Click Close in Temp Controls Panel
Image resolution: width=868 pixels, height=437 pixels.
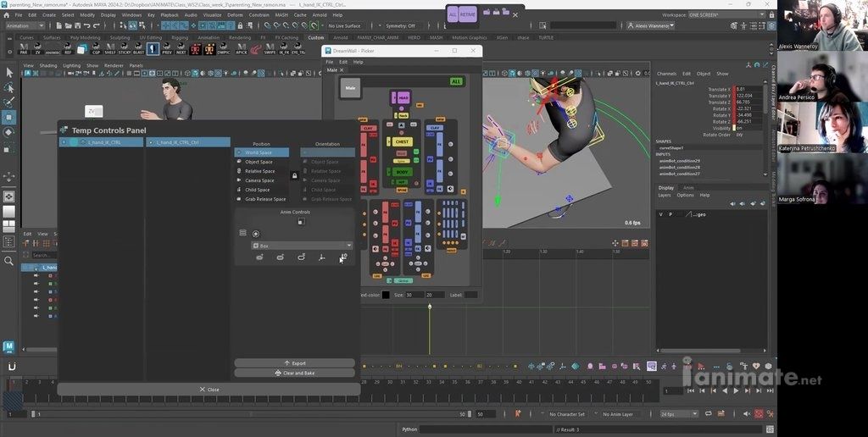pyautogui.click(x=209, y=390)
